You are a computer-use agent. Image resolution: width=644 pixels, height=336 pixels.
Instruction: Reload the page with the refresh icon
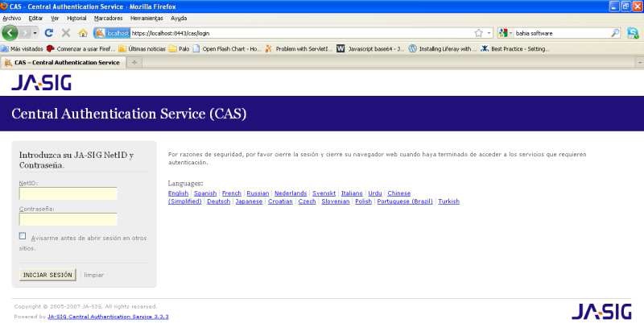click(49, 33)
